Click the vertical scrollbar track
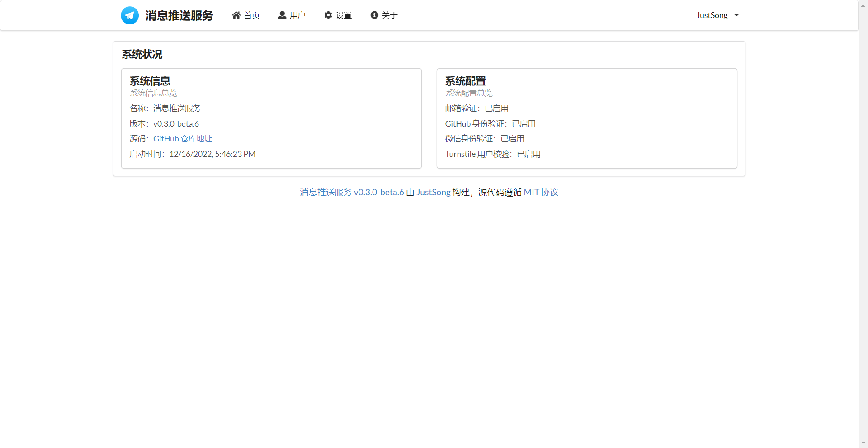The image size is (868, 448). point(864,226)
